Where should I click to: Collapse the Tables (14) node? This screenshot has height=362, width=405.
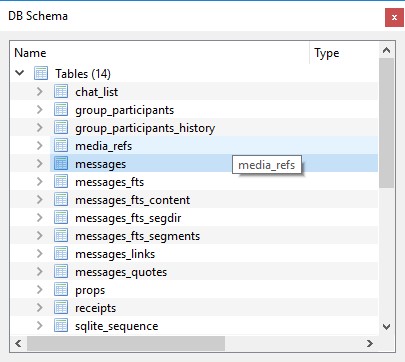pyautogui.click(x=20, y=73)
